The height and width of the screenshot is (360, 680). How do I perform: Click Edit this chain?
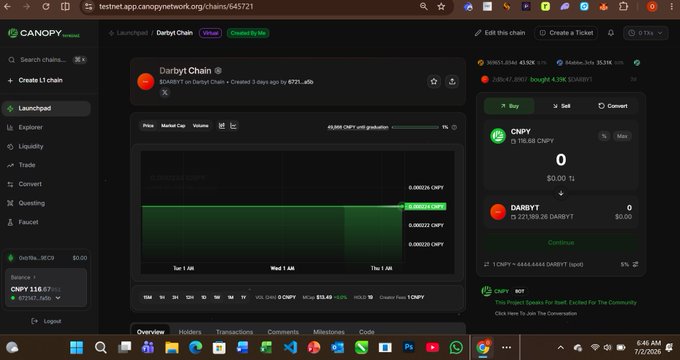click(x=500, y=33)
